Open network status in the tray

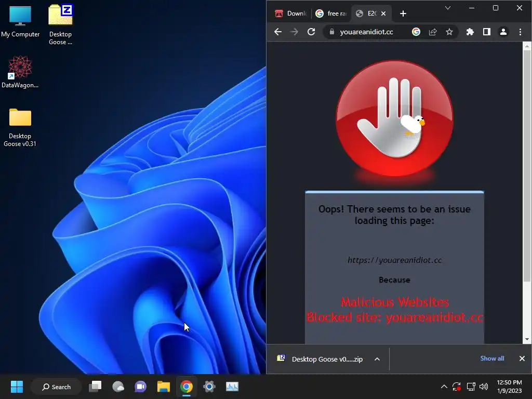tap(471, 387)
